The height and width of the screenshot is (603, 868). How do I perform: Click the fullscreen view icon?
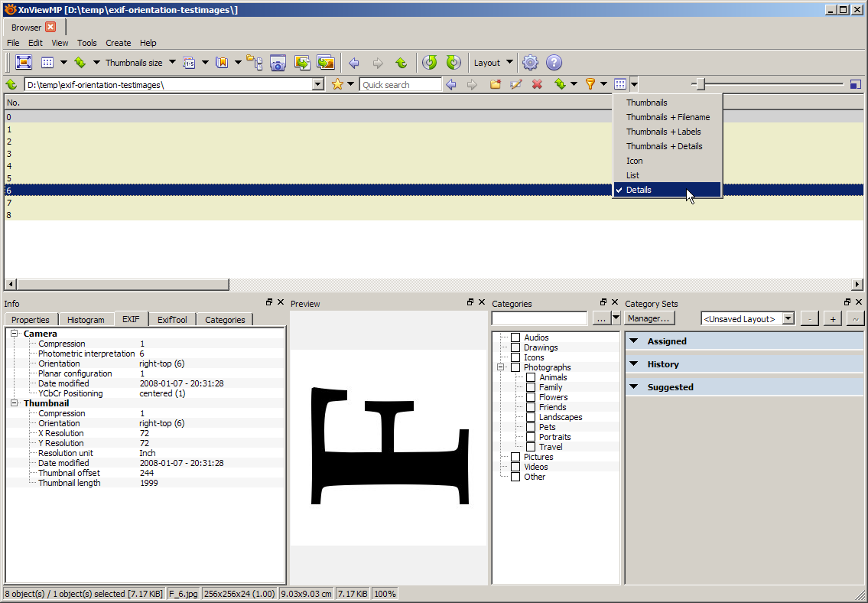pyautogui.click(x=23, y=63)
